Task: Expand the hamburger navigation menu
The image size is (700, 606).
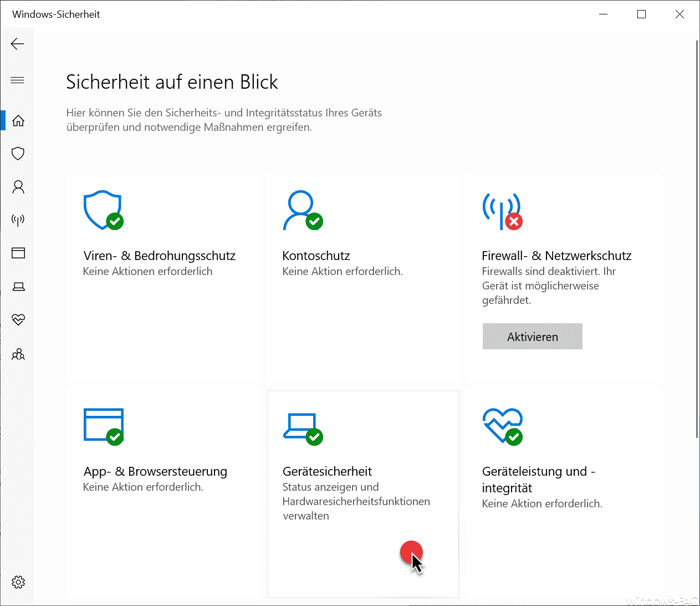Action: (17, 80)
